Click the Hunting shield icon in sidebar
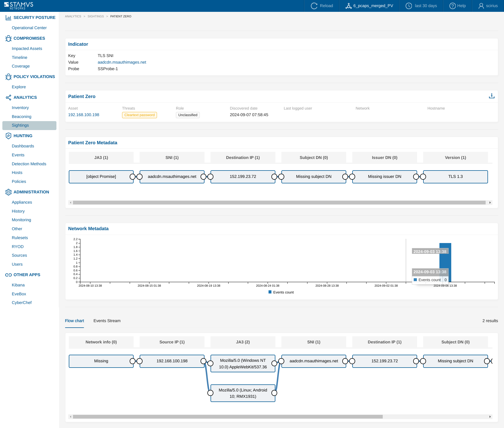This screenshot has height=428, width=504. click(x=8, y=136)
